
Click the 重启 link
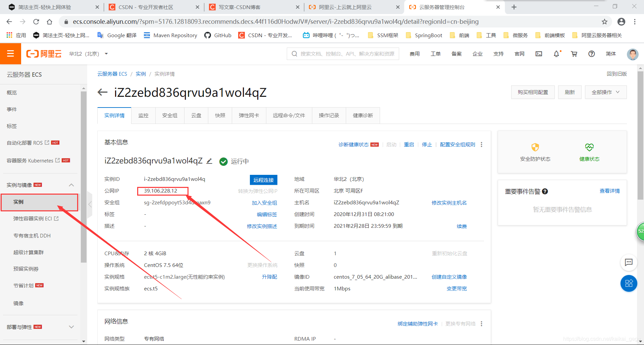click(x=409, y=144)
